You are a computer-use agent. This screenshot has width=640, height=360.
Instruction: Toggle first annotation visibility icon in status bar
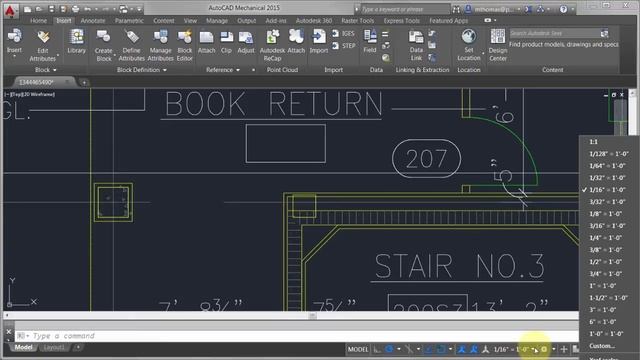pos(462,349)
